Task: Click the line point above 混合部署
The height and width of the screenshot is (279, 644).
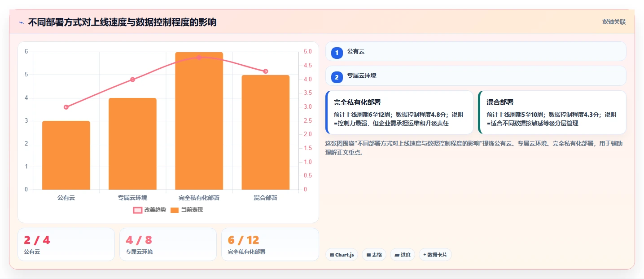Action: pos(265,71)
